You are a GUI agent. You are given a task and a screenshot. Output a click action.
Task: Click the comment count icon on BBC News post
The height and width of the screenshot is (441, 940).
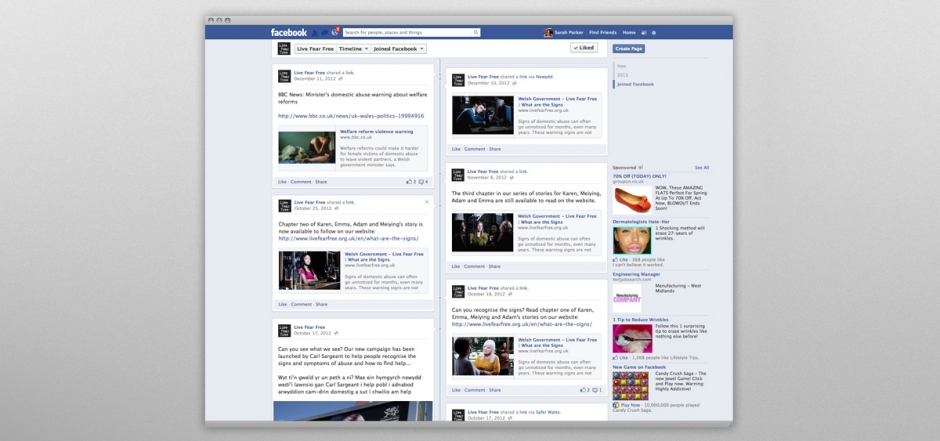pyautogui.click(x=423, y=182)
